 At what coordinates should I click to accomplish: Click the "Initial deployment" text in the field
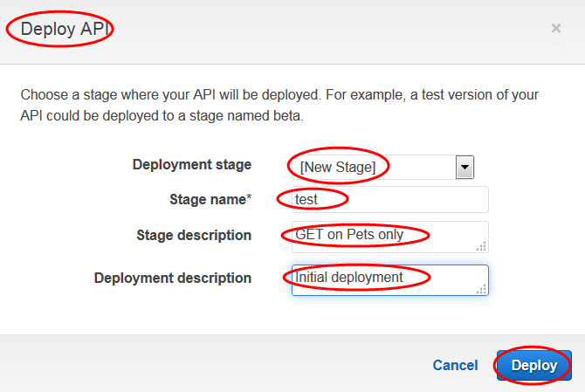click(x=349, y=278)
